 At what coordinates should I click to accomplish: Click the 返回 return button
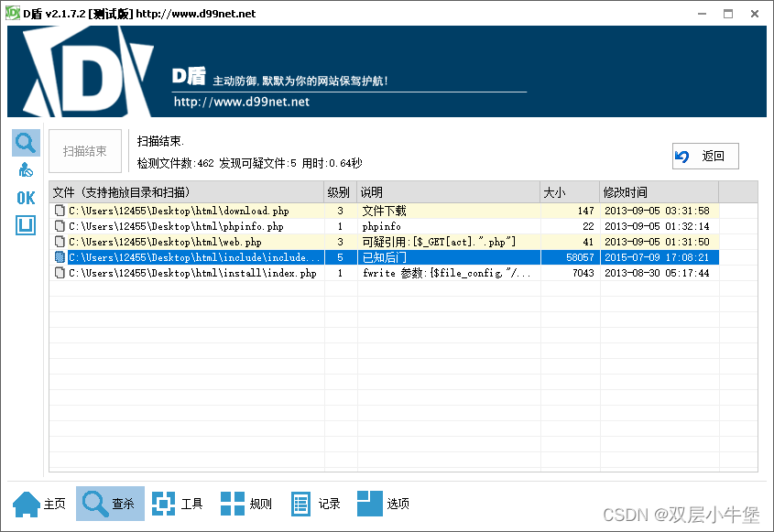click(x=704, y=156)
